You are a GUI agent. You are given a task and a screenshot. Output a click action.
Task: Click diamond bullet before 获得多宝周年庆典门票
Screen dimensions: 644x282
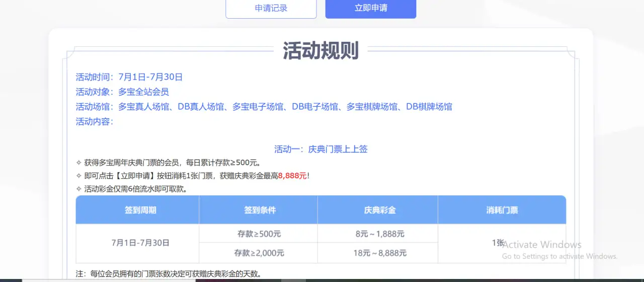click(78, 163)
